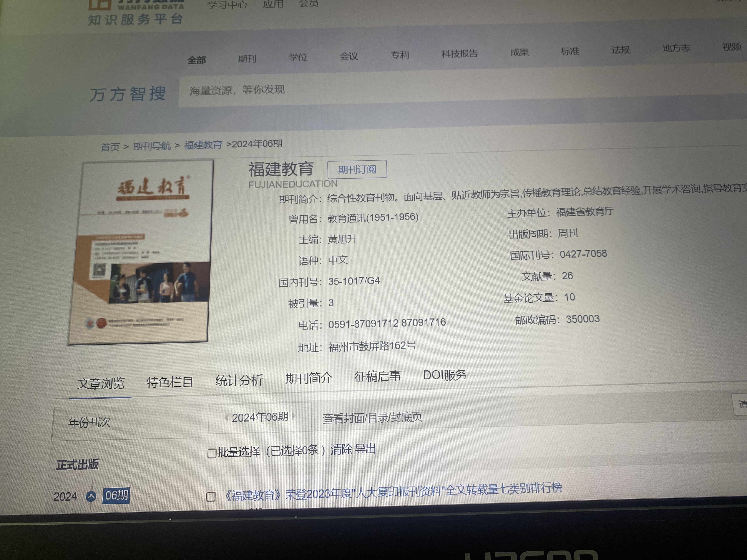Select the 视频 search category tab
The width and height of the screenshot is (747, 560).
coord(732,47)
